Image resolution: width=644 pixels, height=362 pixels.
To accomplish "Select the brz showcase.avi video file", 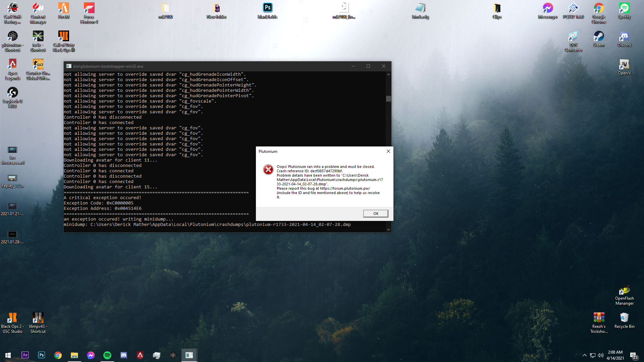I will (x=13, y=156).
